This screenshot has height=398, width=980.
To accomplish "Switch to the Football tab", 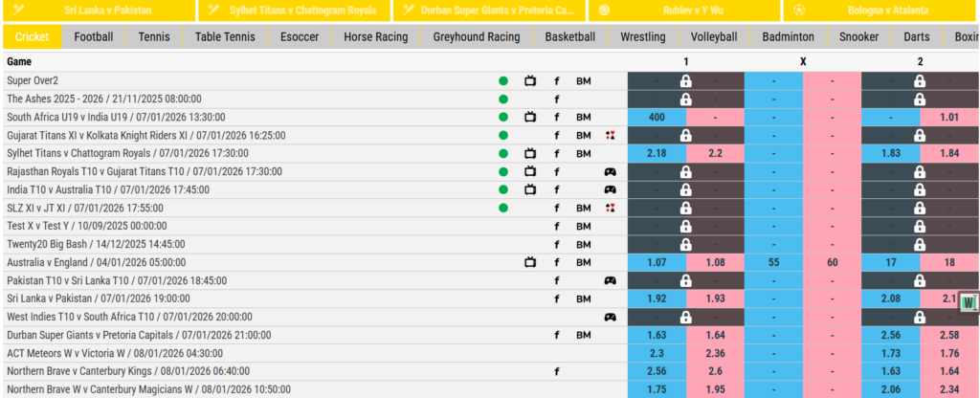I will tap(94, 37).
